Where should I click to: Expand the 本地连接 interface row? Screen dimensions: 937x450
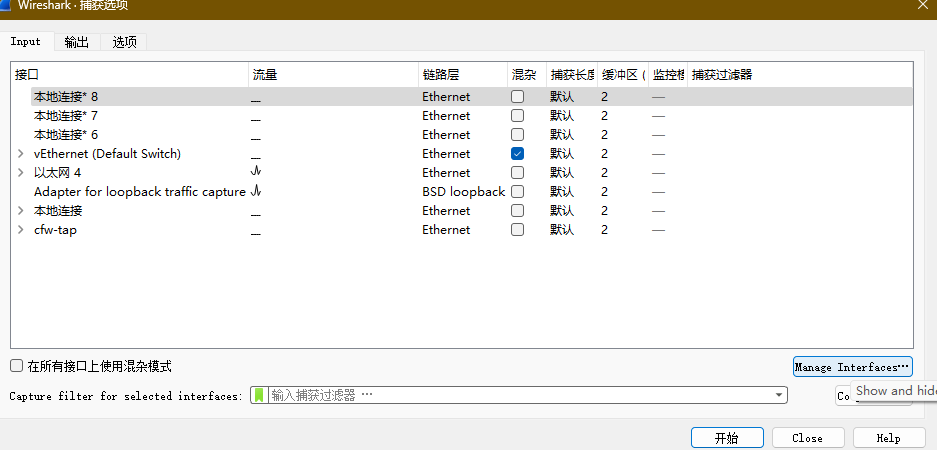[x=21, y=211]
